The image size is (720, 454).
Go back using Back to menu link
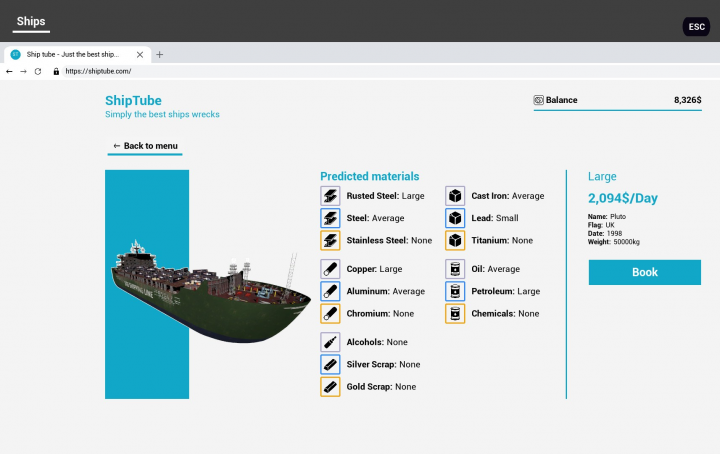click(x=146, y=146)
